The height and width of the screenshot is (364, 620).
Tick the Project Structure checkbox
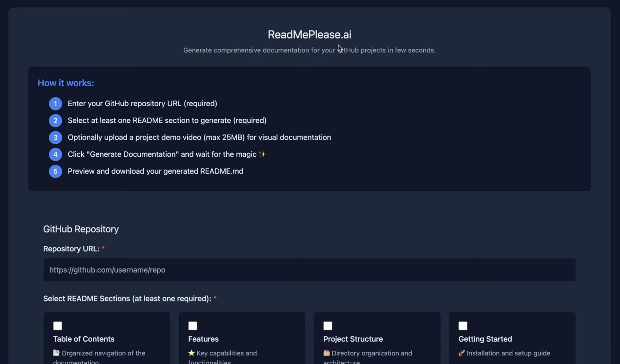coord(328,326)
